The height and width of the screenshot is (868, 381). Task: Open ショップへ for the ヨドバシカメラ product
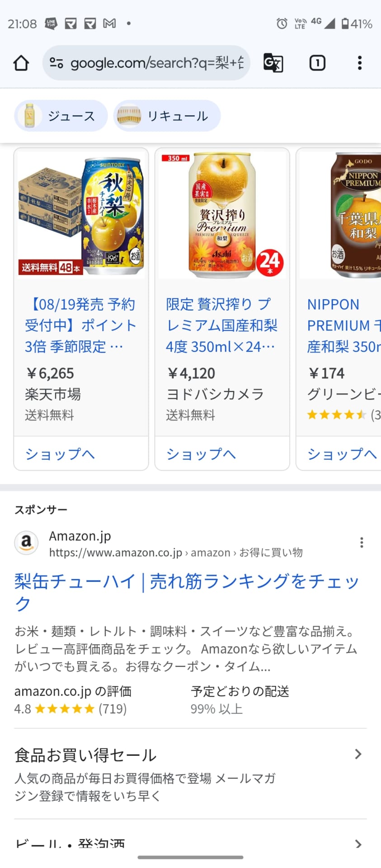click(201, 454)
